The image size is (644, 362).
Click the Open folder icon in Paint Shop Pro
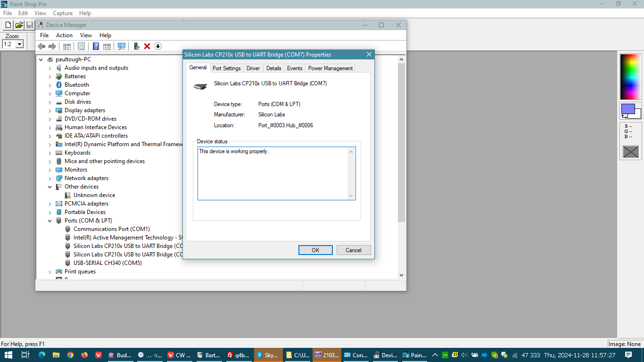coord(19,25)
